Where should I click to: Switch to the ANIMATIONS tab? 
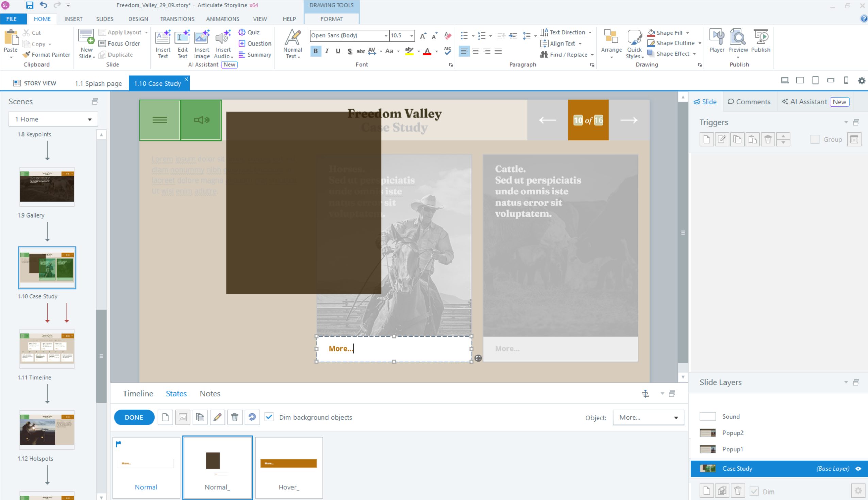pyautogui.click(x=223, y=19)
